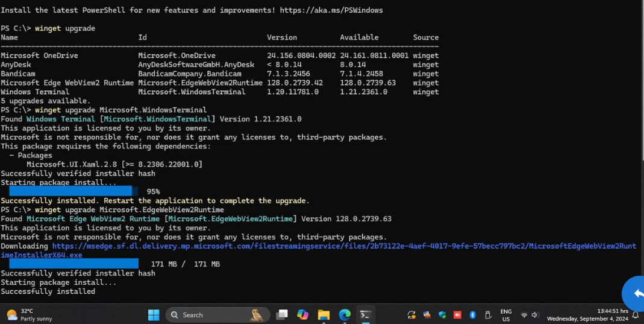Switch the ENG US input language
Viewport: 644px width, 324px height.
(506, 315)
